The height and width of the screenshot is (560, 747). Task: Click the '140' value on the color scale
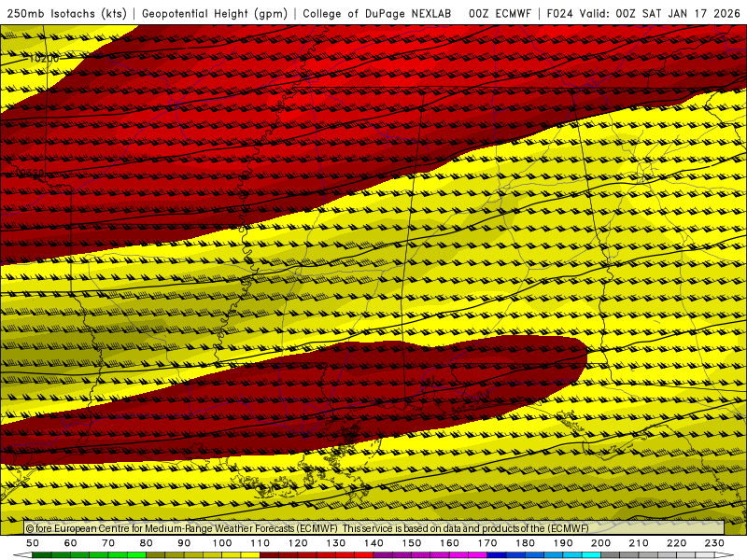[373, 543]
